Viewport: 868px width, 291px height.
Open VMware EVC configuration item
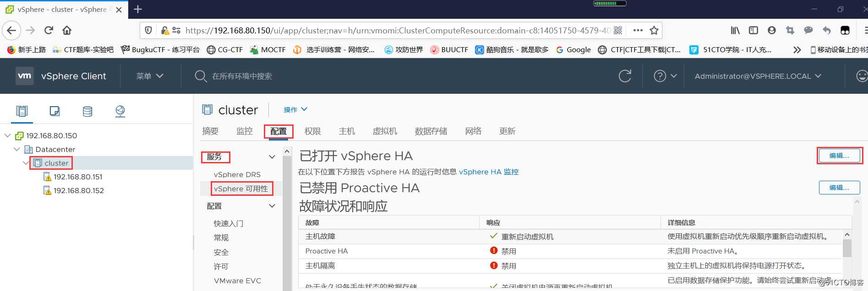237,281
